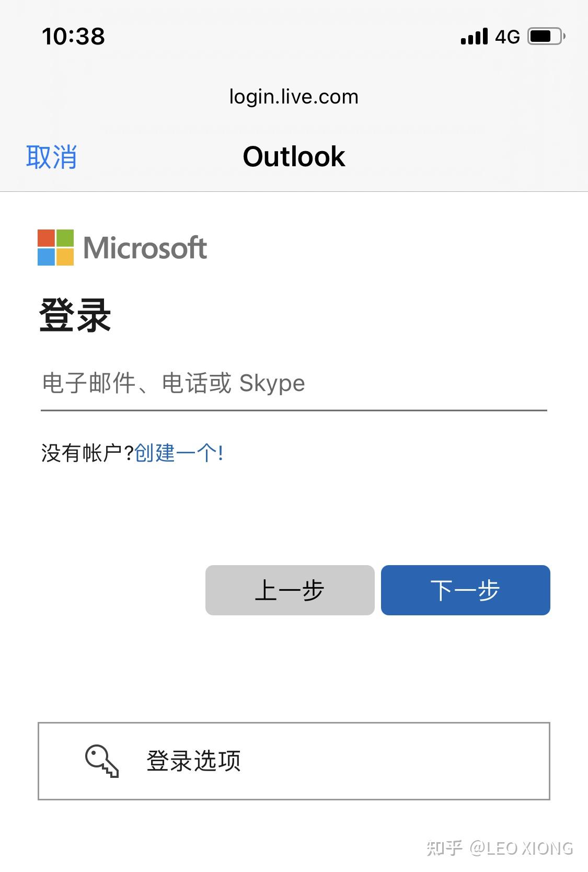
Task: Open the 登录选项 sign-in options panel
Action: pos(294,761)
